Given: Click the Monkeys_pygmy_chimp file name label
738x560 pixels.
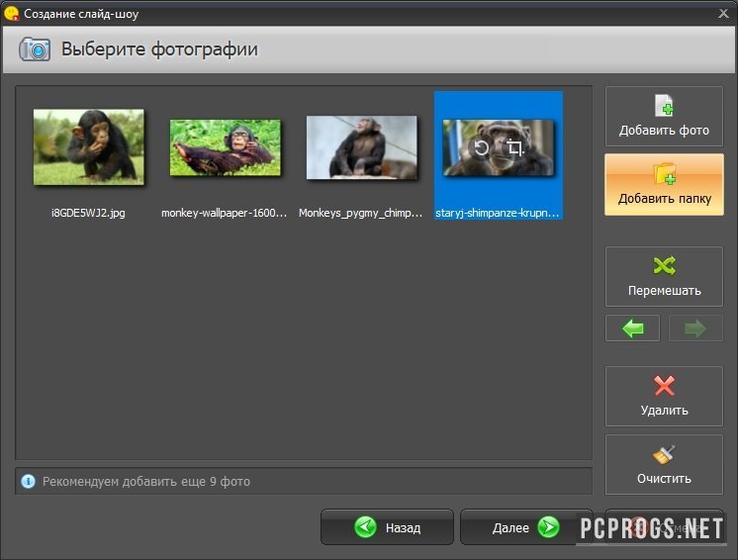Looking at the screenshot, I should pos(360,213).
